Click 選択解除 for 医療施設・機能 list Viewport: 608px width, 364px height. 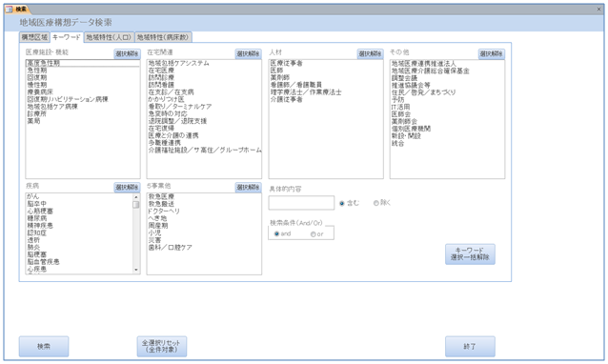coord(127,54)
